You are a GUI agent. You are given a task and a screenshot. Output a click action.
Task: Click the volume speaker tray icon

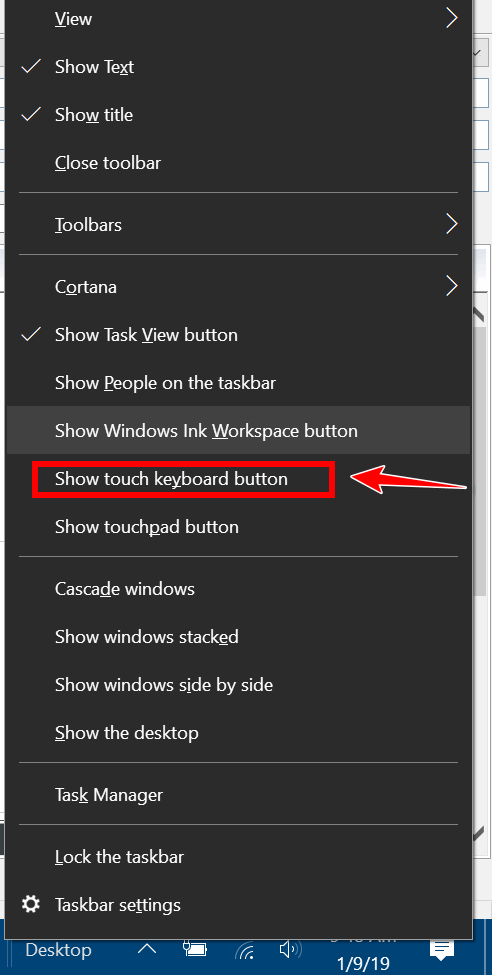[290, 950]
